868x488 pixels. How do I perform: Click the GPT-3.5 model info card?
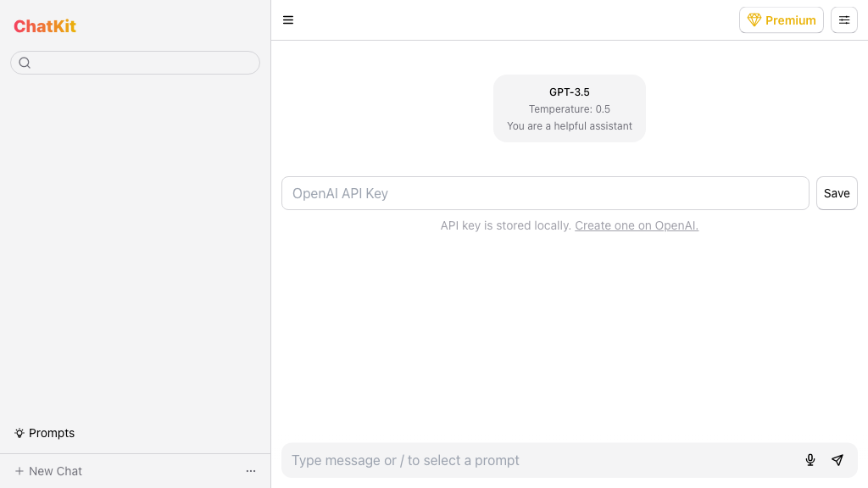click(x=569, y=92)
